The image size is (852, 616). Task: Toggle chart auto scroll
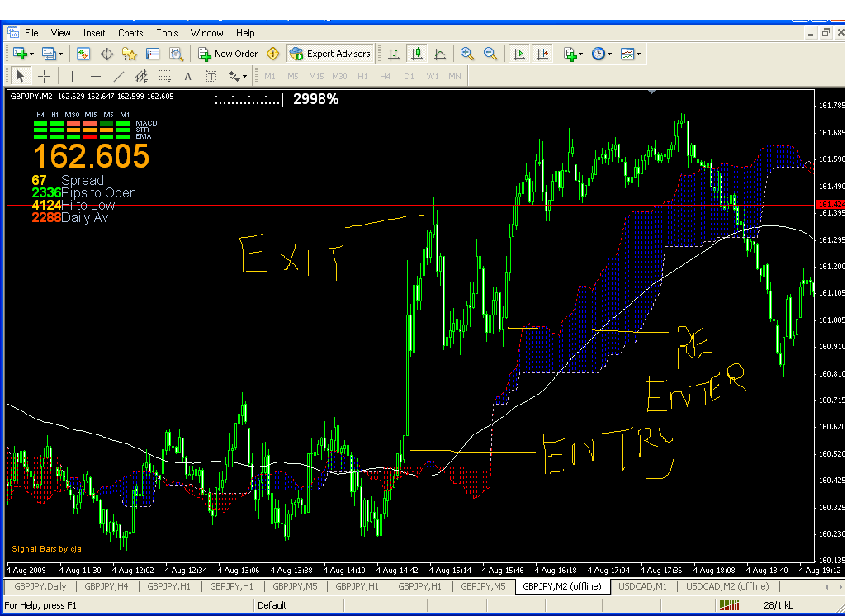click(519, 54)
